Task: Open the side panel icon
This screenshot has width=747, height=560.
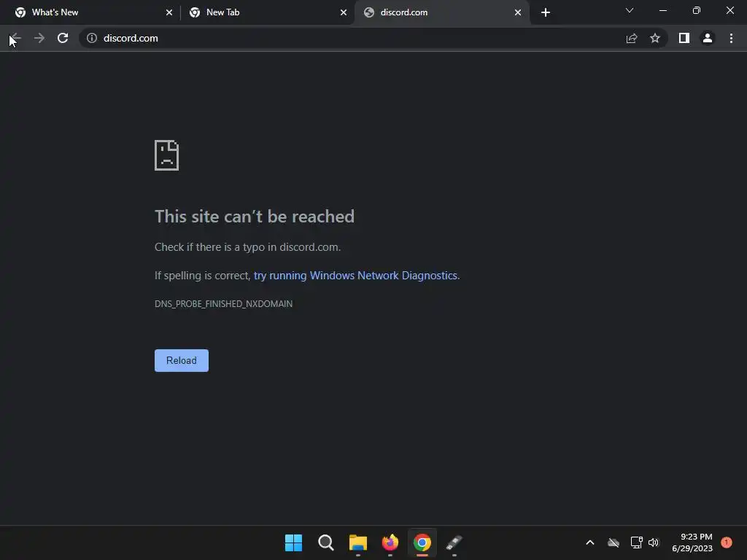Action: [x=684, y=38]
